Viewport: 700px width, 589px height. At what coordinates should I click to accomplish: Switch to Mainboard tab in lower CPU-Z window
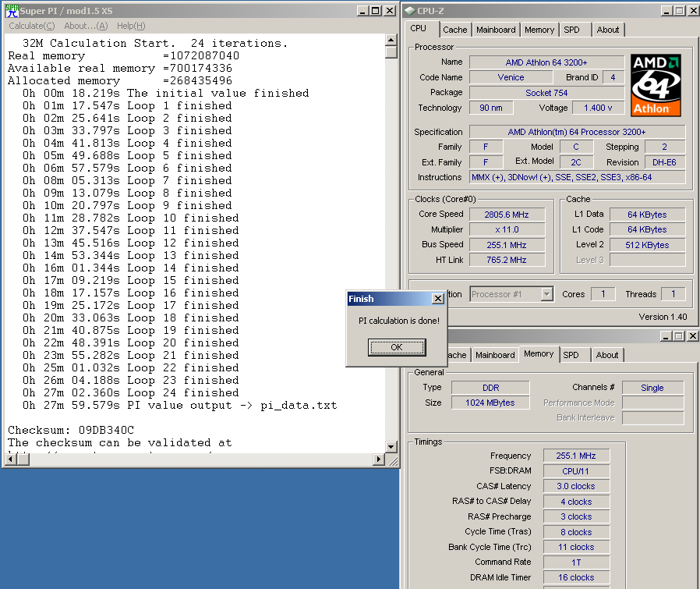tap(495, 355)
